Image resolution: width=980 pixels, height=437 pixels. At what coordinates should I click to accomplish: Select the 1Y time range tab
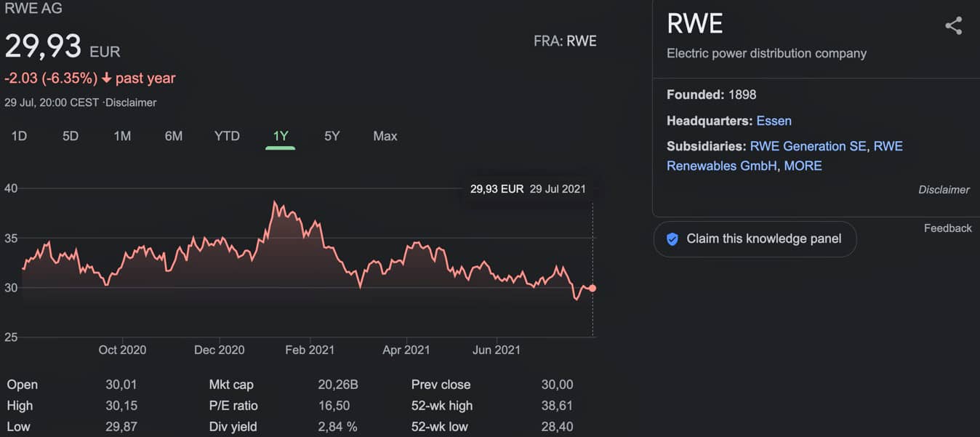281,136
